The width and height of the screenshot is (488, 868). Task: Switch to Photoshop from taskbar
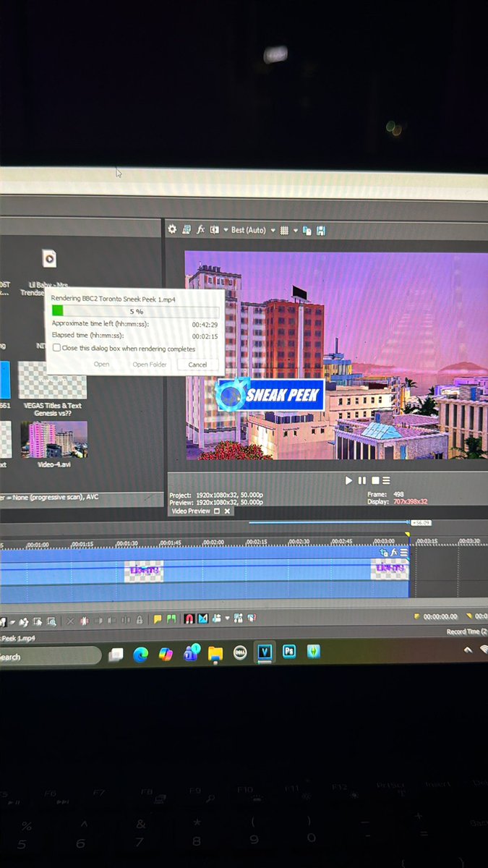coord(289,652)
